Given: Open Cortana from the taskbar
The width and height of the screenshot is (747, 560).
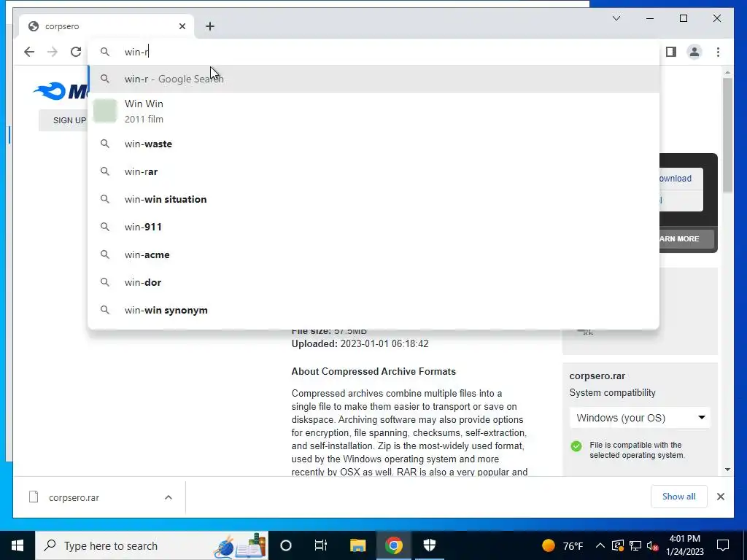Looking at the screenshot, I should click(286, 545).
